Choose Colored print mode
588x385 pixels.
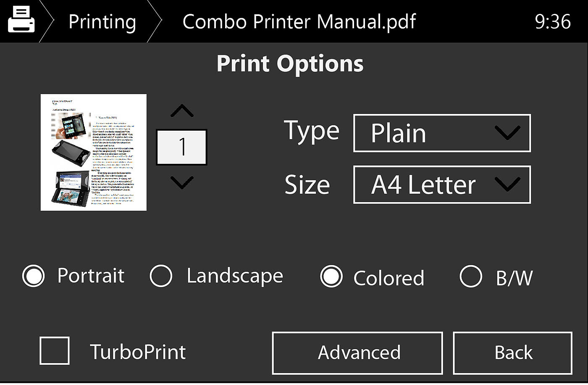[331, 277]
